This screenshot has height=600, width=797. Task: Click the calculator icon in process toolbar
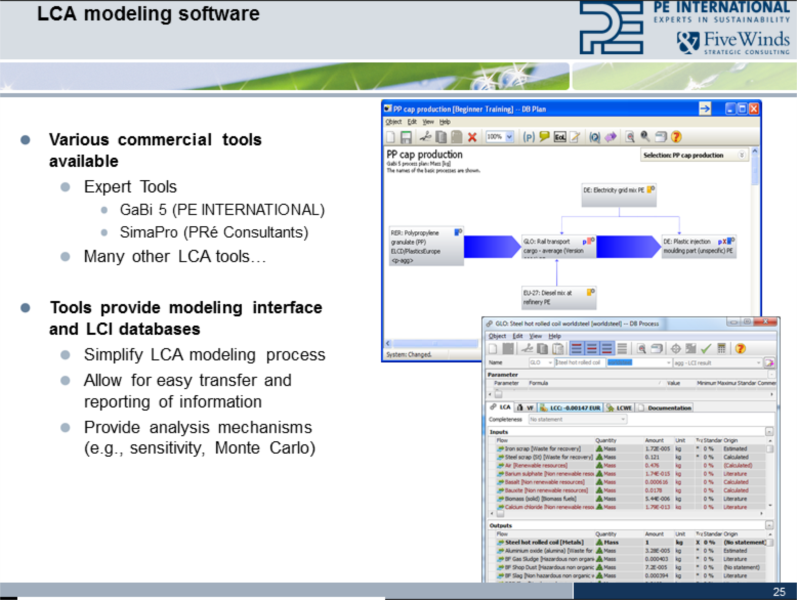(x=723, y=348)
